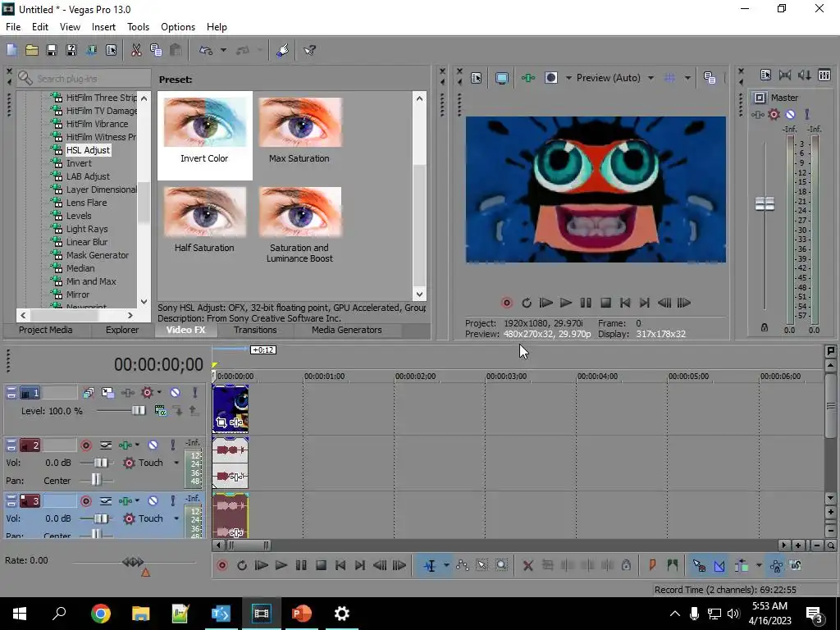
Task: Arm audio track 2 for record
Action: [85, 445]
